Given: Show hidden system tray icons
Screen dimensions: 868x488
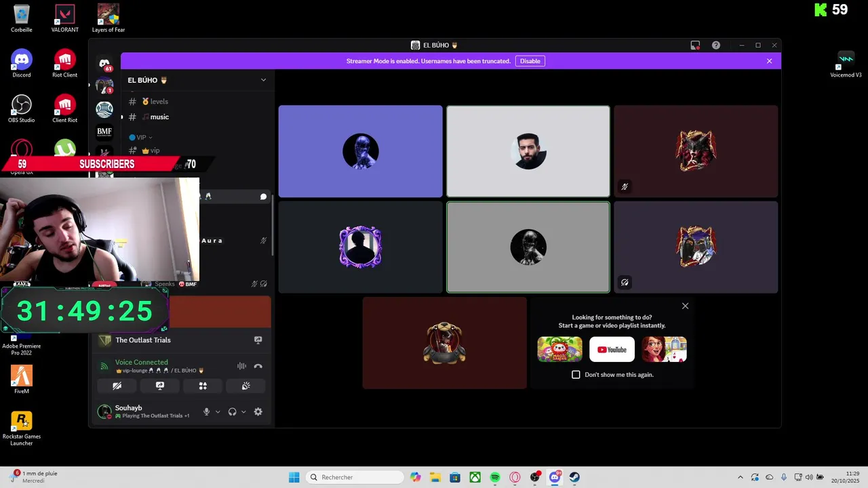Looking at the screenshot, I should 740,477.
